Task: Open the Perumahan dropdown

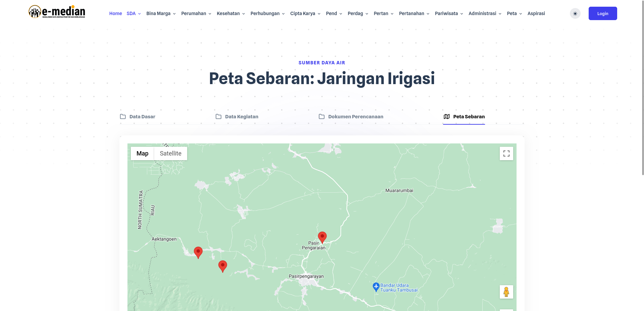Action: (196, 13)
